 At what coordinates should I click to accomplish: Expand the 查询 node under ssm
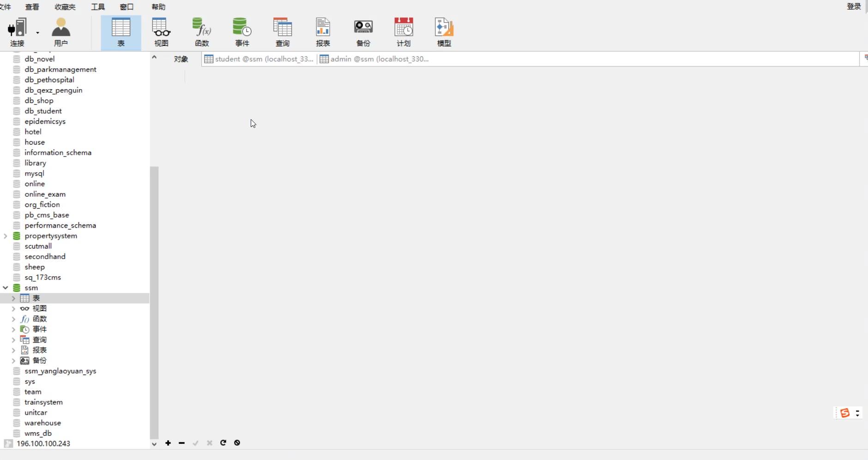click(x=13, y=340)
